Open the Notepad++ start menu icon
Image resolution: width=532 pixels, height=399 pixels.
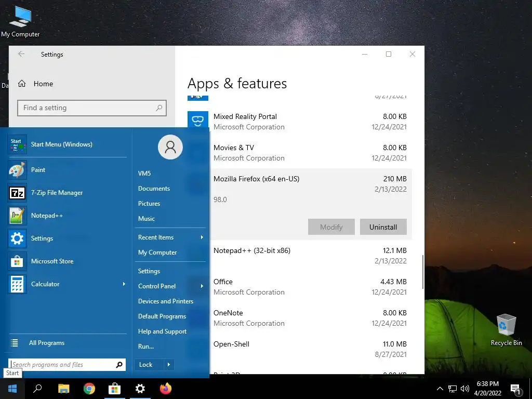(17, 215)
